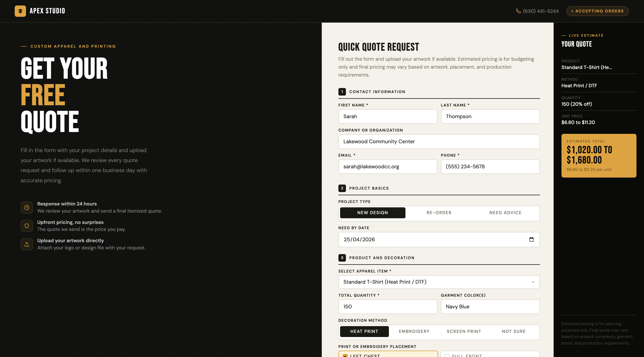Choose the Need Advice project type
This screenshot has height=357, width=644.
tap(505, 213)
